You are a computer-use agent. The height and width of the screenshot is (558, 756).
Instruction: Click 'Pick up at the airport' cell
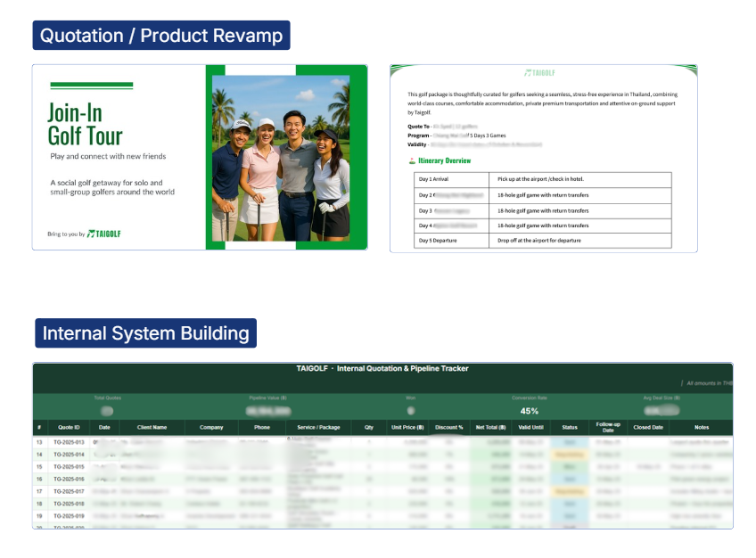click(580, 179)
